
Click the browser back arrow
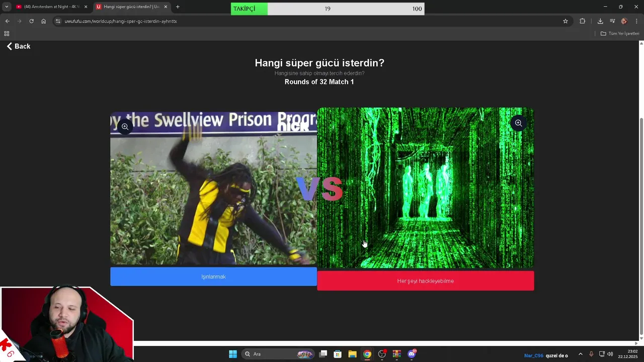[7, 21]
